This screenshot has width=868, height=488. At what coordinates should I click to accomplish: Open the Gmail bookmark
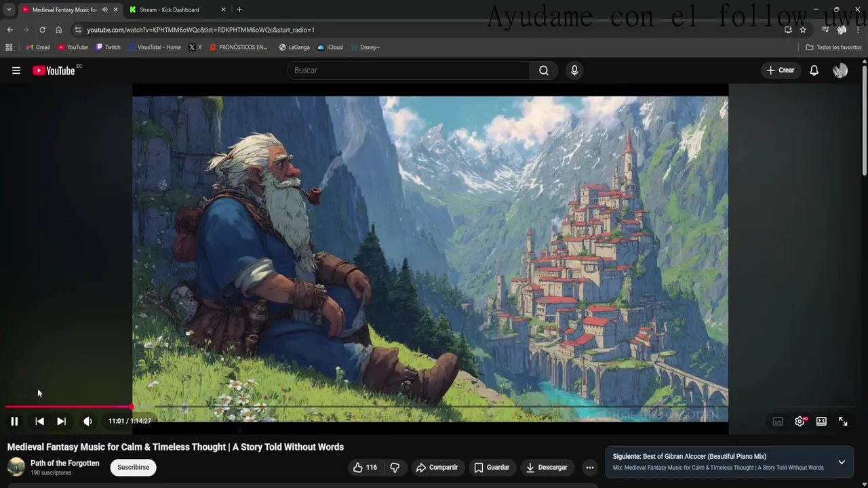point(38,47)
